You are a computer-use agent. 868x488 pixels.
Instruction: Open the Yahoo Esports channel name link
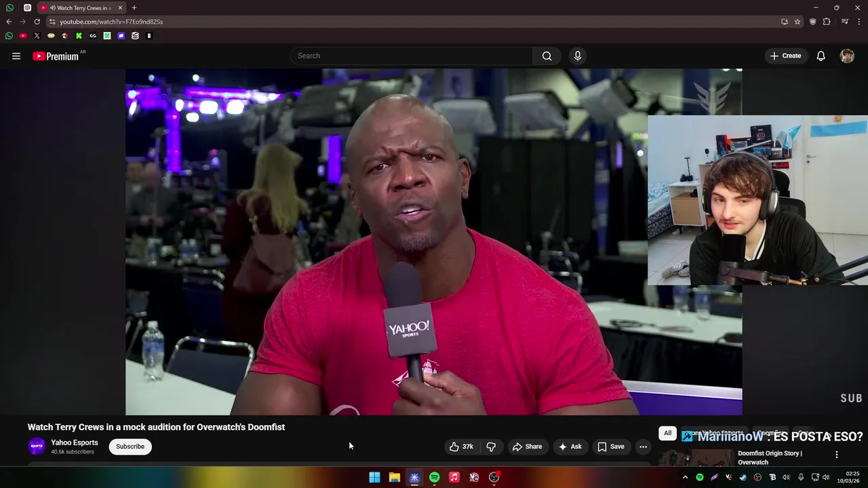(x=75, y=443)
